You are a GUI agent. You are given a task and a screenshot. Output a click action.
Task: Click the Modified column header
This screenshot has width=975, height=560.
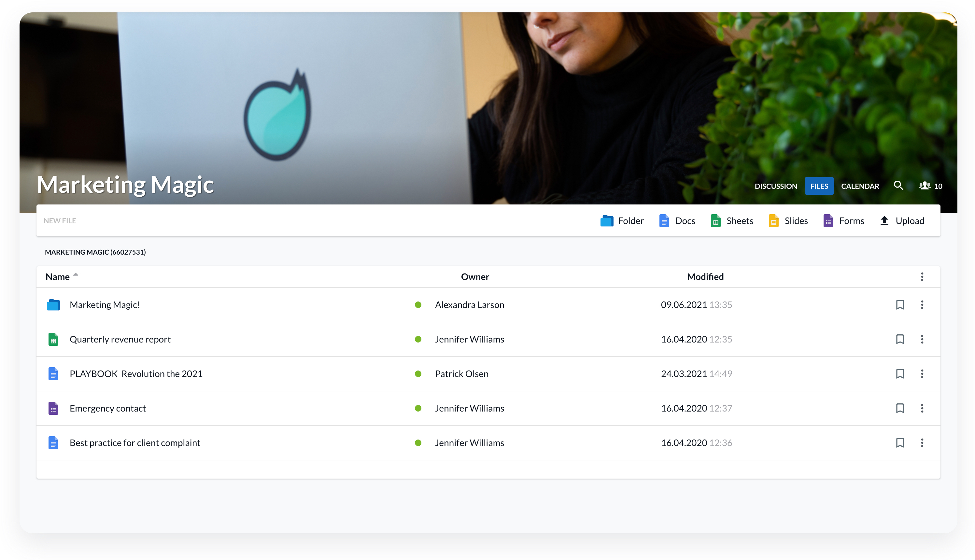pos(705,277)
